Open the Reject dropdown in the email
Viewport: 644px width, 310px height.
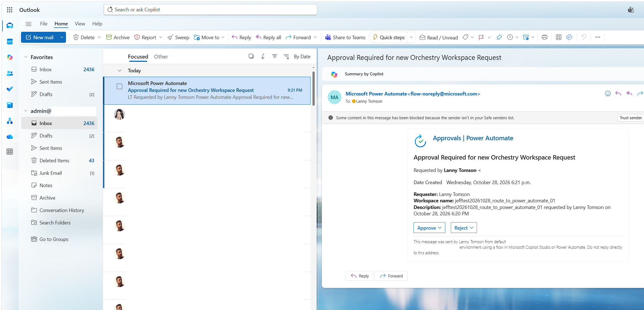(464, 228)
